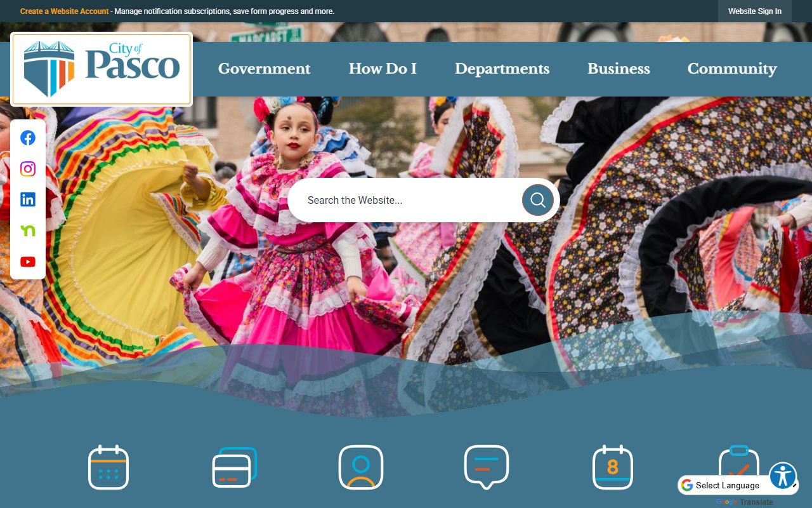
Task: Open the credit card payment icon
Action: point(234,467)
